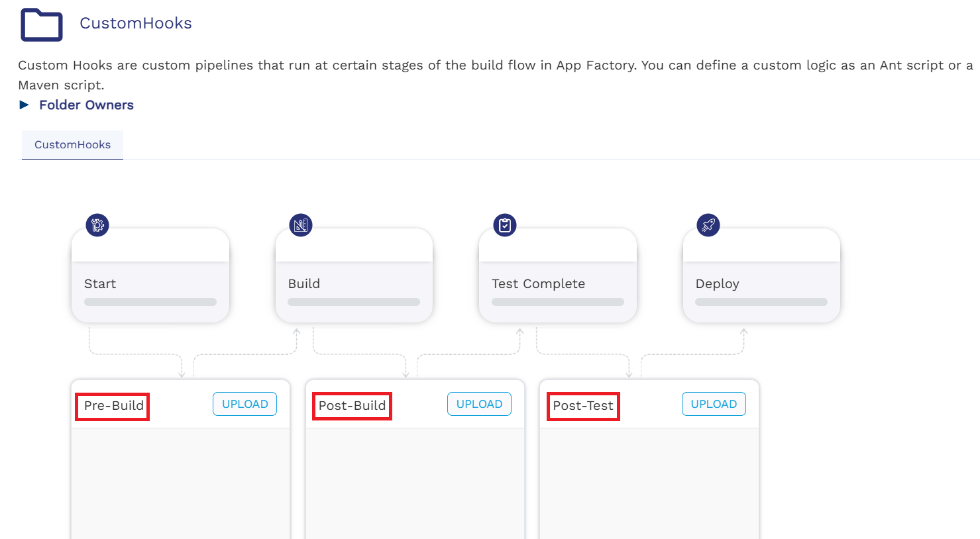Switch to the CustomHooks tab
Image resolution: width=980 pixels, height=539 pixels.
pyautogui.click(x=72, y=145)
